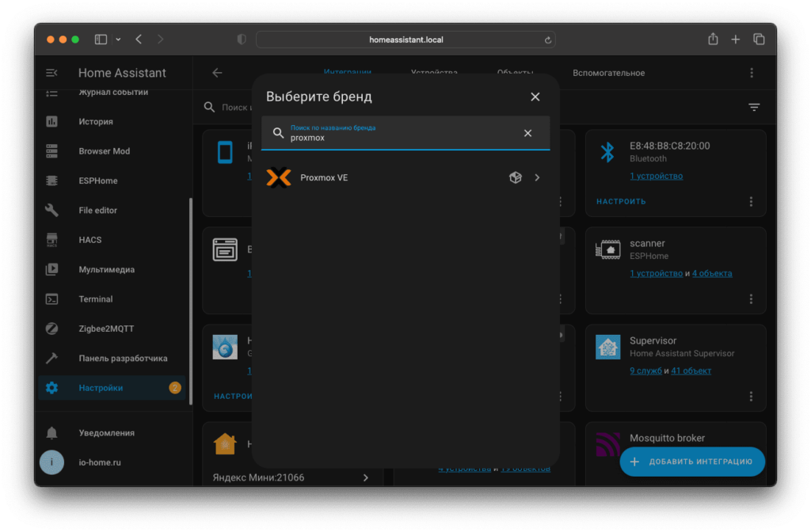Show the Safari tab overview
The height and width of the screenshot is (532, 811).
click(x=759, y=40)
